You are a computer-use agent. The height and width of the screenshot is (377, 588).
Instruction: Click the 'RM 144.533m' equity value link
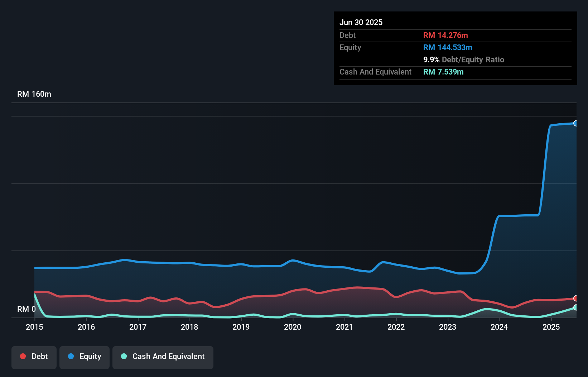447,47
